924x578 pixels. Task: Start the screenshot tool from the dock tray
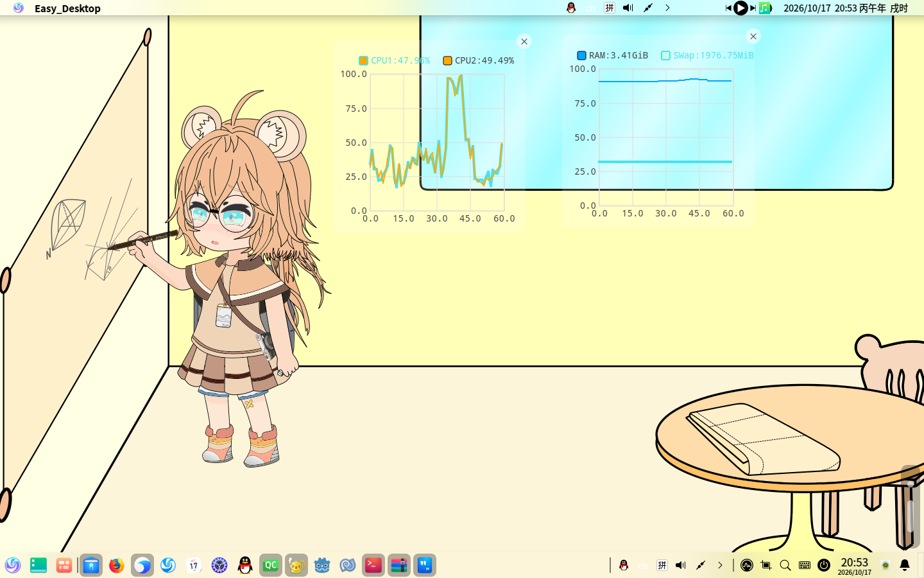tap(766, 565)
